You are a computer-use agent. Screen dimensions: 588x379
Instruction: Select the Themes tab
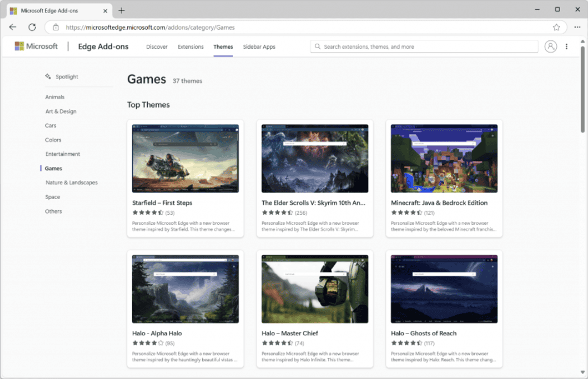click(223, 47)
